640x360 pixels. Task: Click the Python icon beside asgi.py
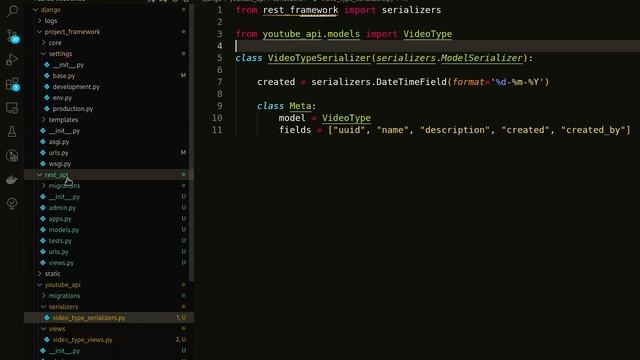(x=43, y=142)
